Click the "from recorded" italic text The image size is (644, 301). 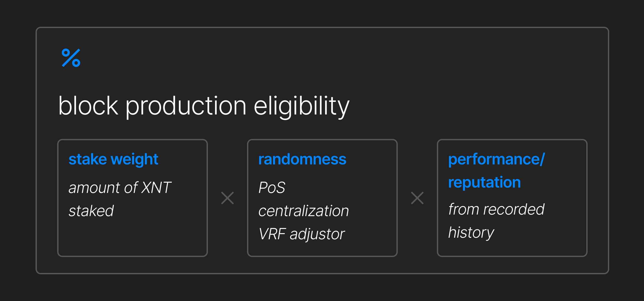coord(496,209)
